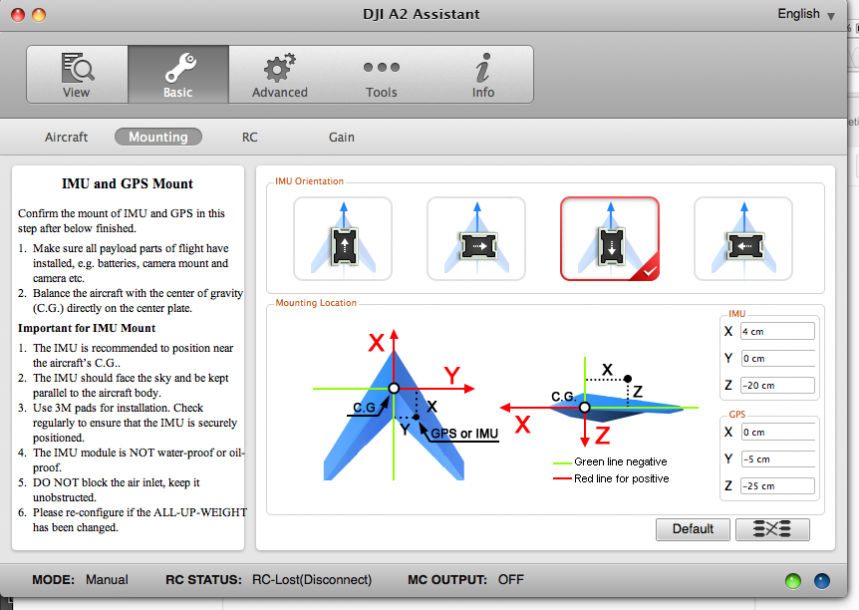Click the 'Mounting Location' group title
The image size is (859, 610).
[316, 303]
